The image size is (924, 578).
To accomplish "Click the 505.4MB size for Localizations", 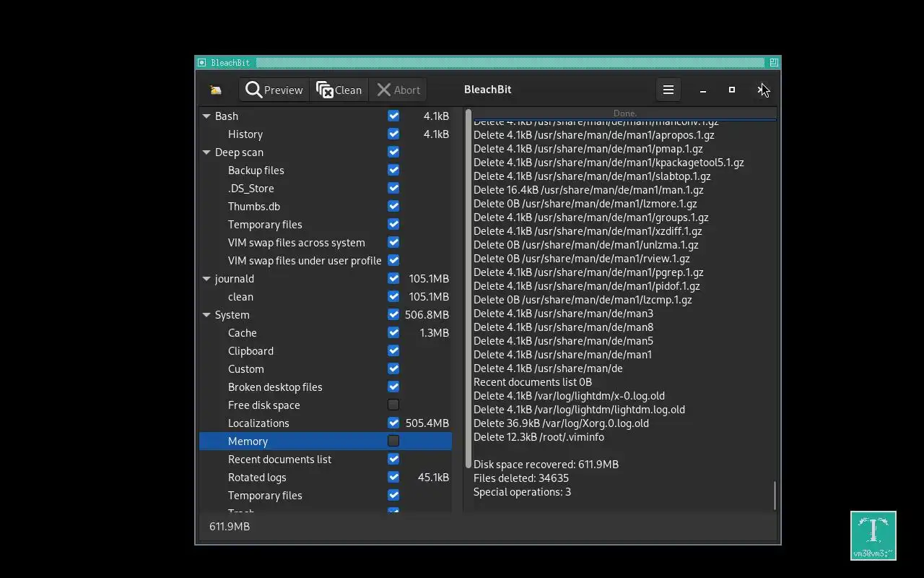I will 427,423.
